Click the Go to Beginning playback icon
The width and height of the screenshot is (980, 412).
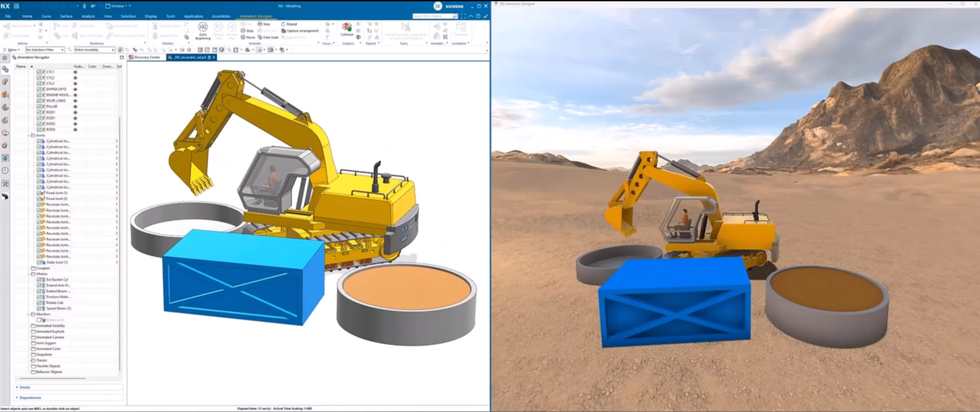tap(203, 26)
